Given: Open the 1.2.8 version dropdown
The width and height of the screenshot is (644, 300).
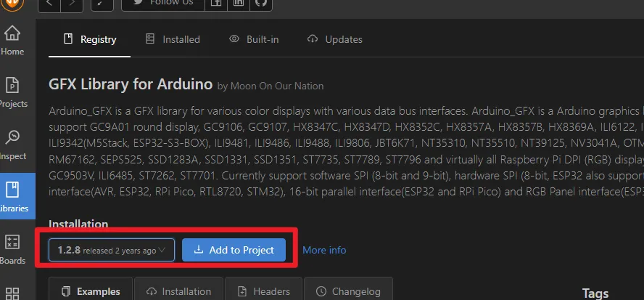Looking at the screenshot, I should 112,250.
